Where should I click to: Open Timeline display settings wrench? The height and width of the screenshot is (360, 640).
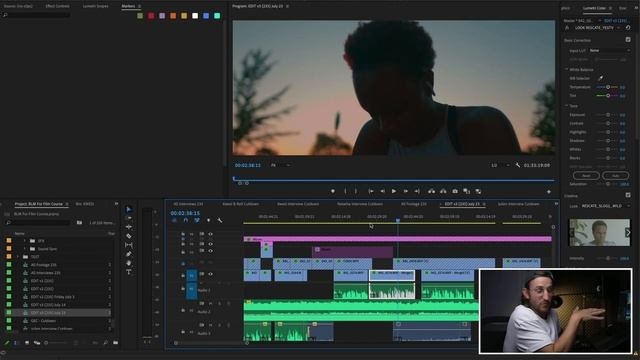click(x=220, y=220)
